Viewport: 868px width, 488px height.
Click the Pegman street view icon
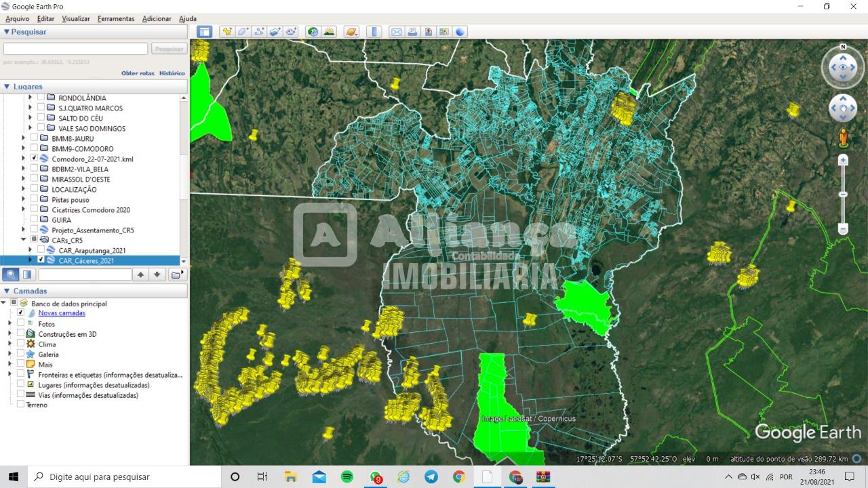coord(843,138)
